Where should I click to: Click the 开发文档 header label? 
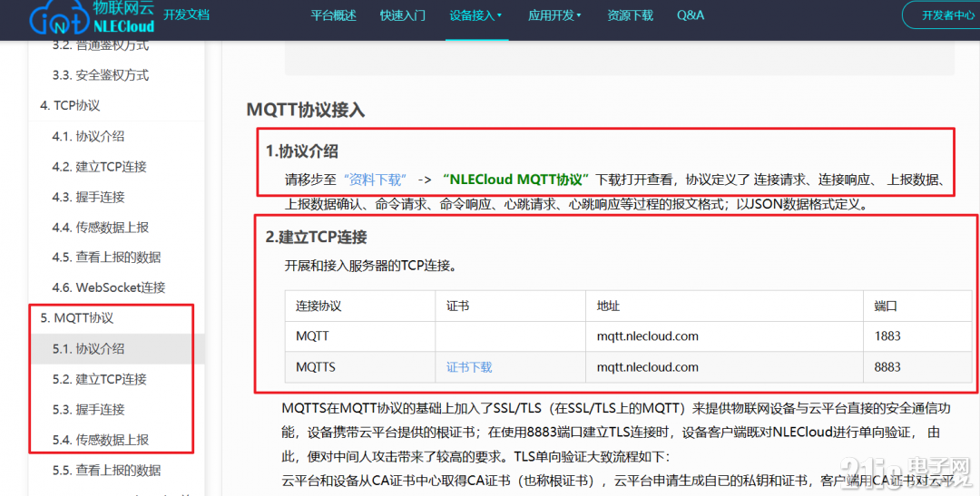186,15
